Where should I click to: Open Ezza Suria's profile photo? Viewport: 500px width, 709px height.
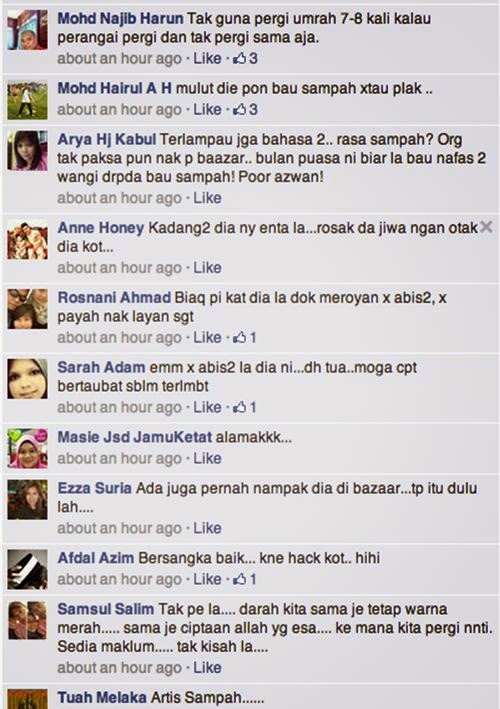(x=27, y=499)
